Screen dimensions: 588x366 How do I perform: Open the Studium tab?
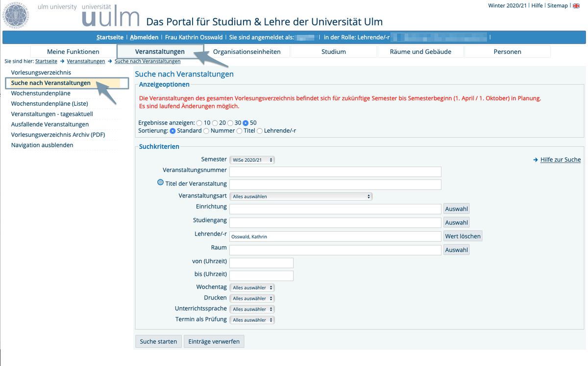[334, 51]
